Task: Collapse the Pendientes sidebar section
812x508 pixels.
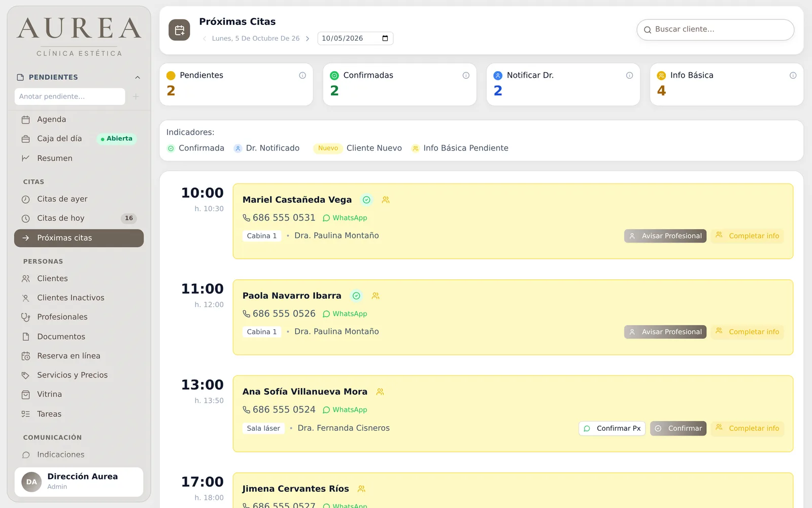Action: point(138,77)
